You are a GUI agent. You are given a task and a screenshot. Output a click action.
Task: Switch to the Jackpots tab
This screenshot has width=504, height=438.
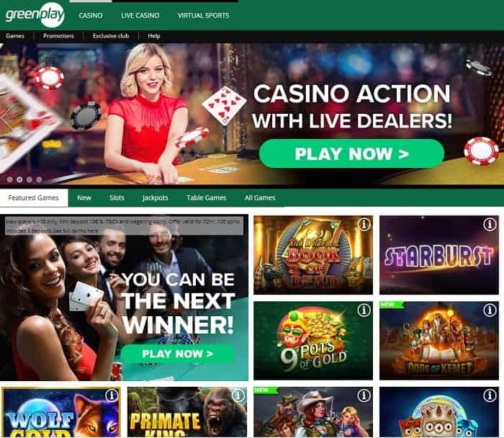[156, 198]
